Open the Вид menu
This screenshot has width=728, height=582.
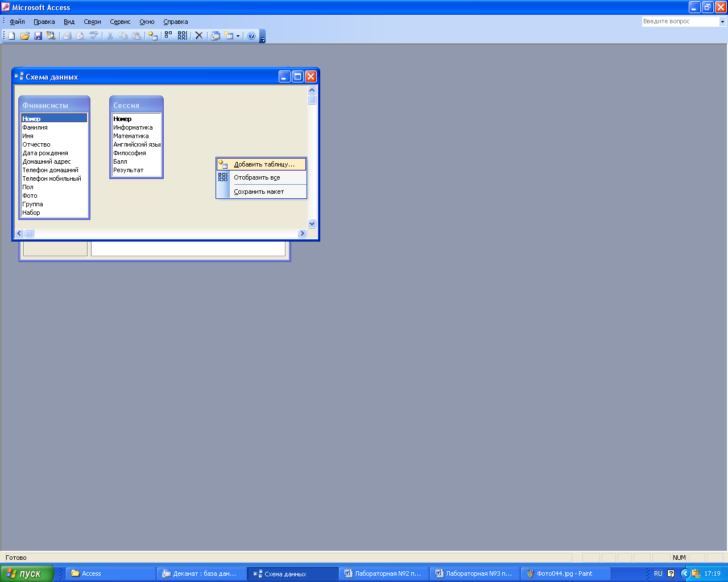69,22
